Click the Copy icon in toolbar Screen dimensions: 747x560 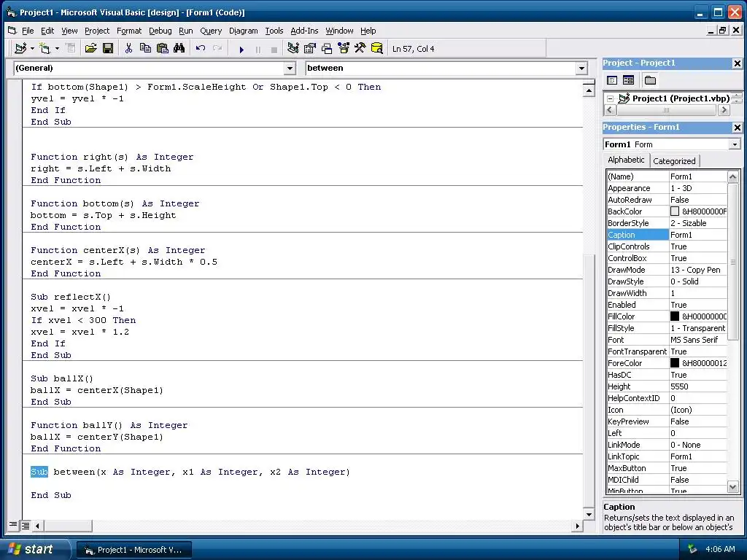pyautogui.click(x=145, y=48)
